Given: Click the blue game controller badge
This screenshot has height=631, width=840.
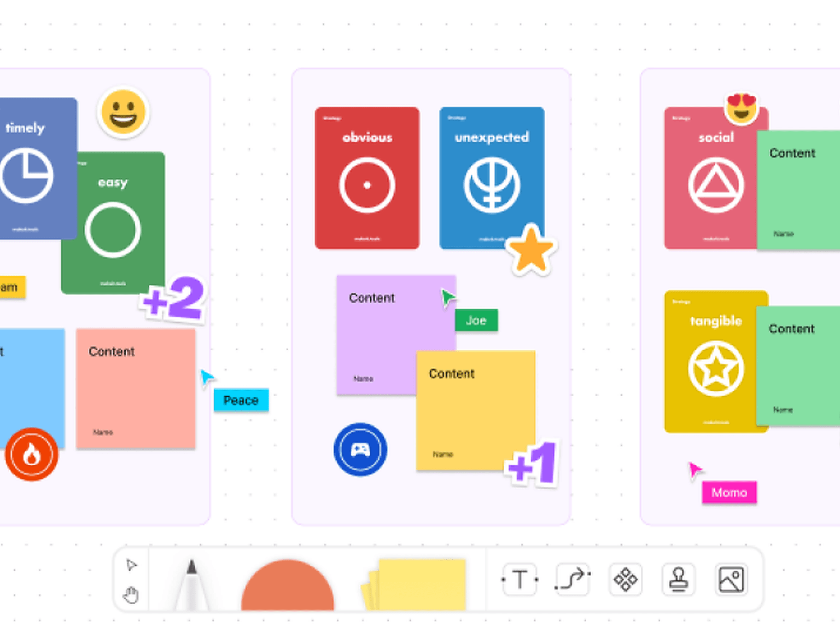Looking at the screenshot, I should click(360, 449).
